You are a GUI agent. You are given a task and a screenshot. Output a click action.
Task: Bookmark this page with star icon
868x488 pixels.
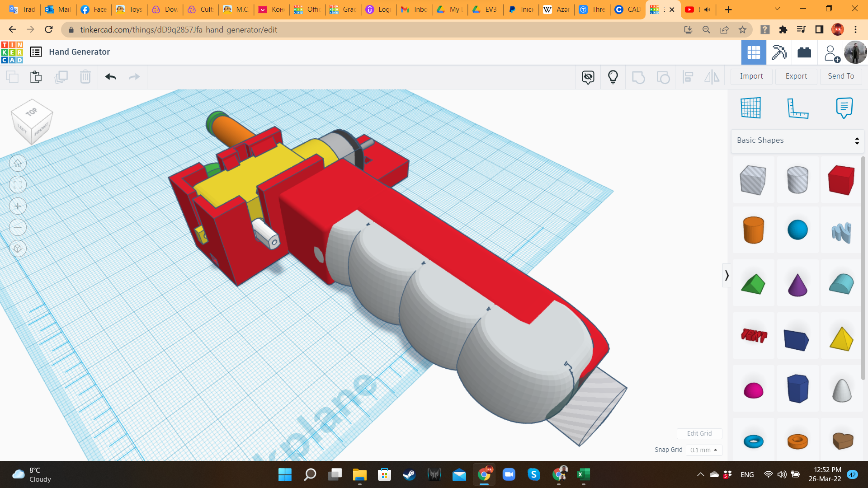point(742,30)
